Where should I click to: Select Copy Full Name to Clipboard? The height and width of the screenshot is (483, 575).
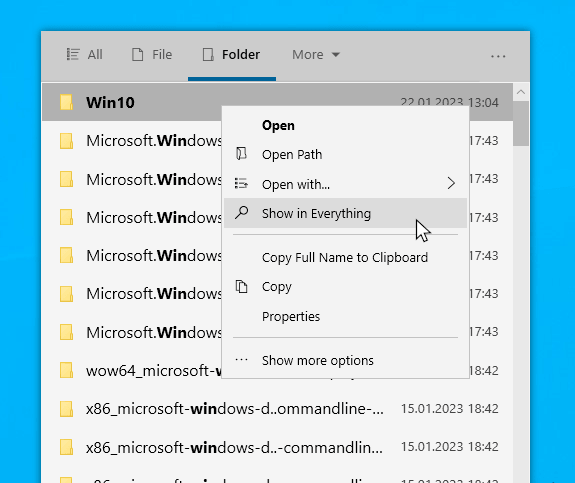click(x=345, y=257)
